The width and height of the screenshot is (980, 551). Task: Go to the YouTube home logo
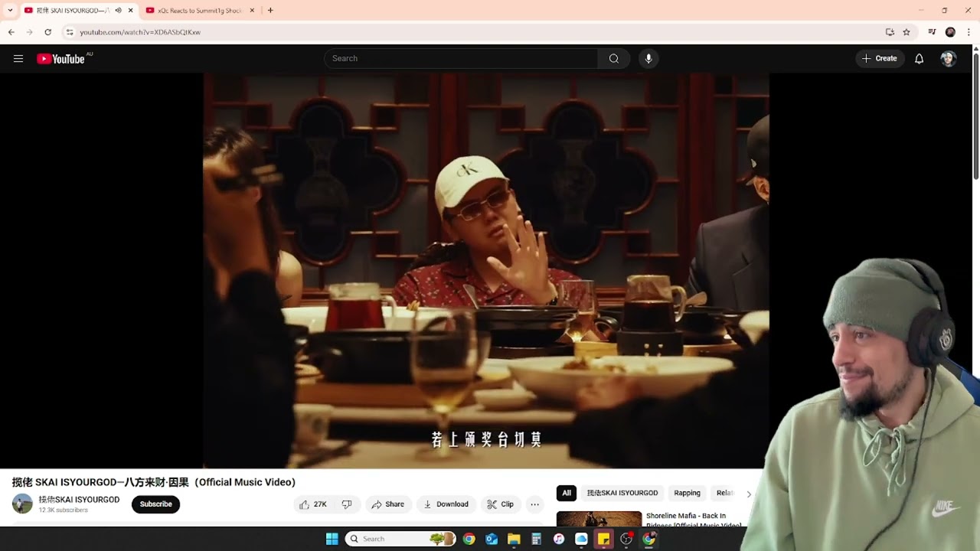click(60, 59)
